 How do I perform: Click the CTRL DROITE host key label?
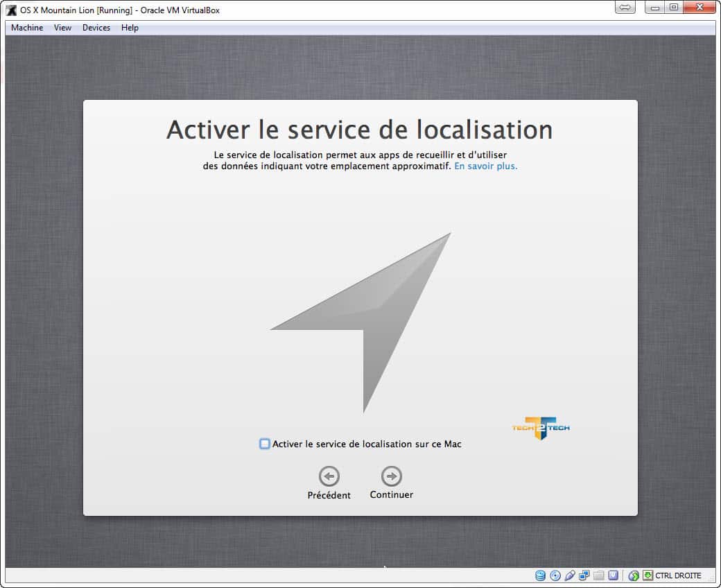pos(678,575)
